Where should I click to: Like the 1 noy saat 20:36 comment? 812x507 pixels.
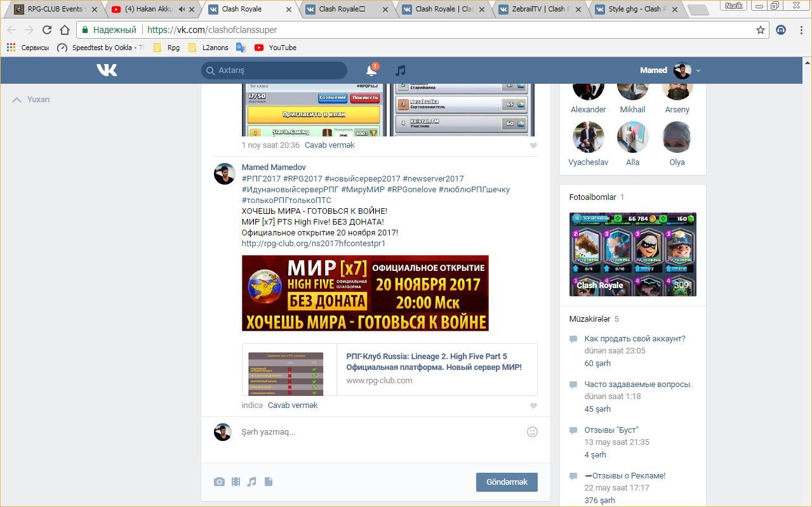(x=533, y=145)
